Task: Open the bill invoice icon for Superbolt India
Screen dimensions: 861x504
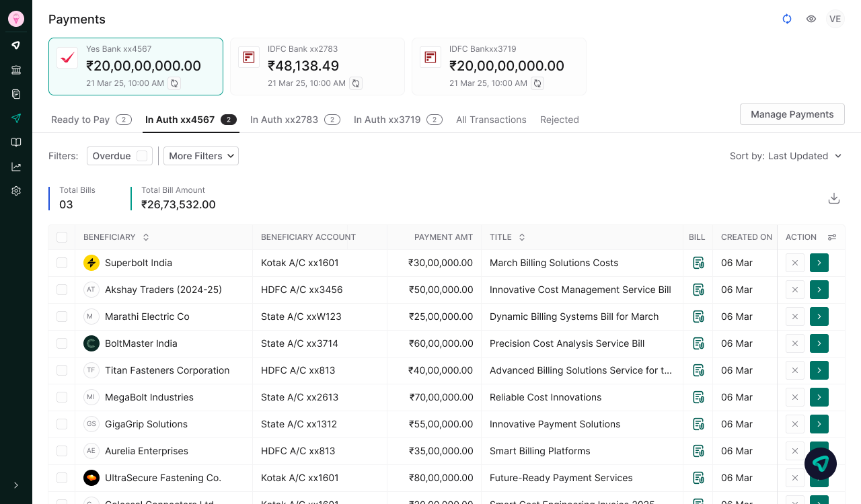Action: pos(698,263)
